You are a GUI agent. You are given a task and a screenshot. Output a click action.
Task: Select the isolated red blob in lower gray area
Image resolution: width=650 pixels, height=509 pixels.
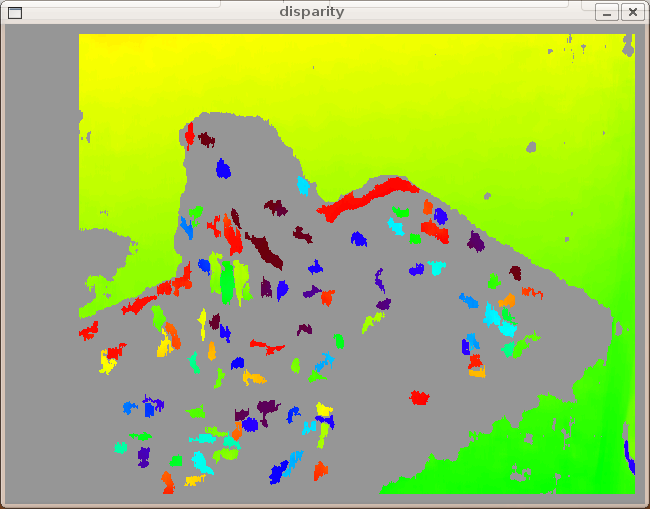(x=420, y=398)
